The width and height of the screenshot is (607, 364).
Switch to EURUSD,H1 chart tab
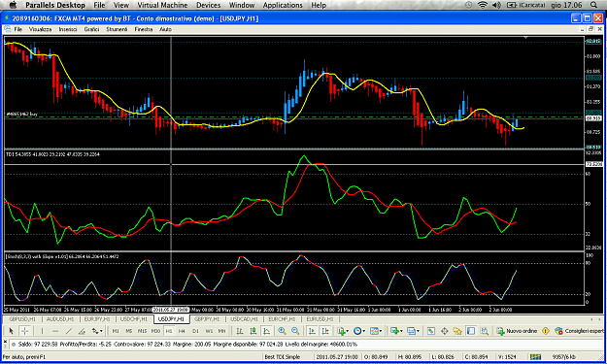(x=320, y=319)
